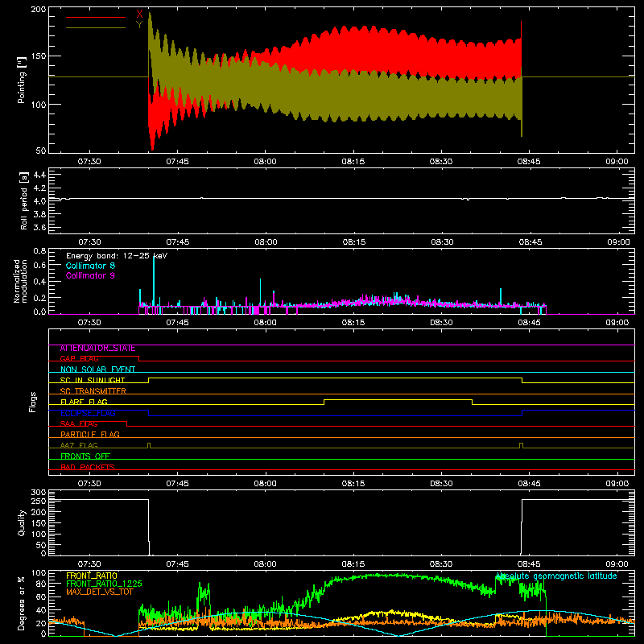Viewport: 644px width, 644px height.
Task: Click 08:15 time label under Roll period plot
Action: (x=354, y=242)
